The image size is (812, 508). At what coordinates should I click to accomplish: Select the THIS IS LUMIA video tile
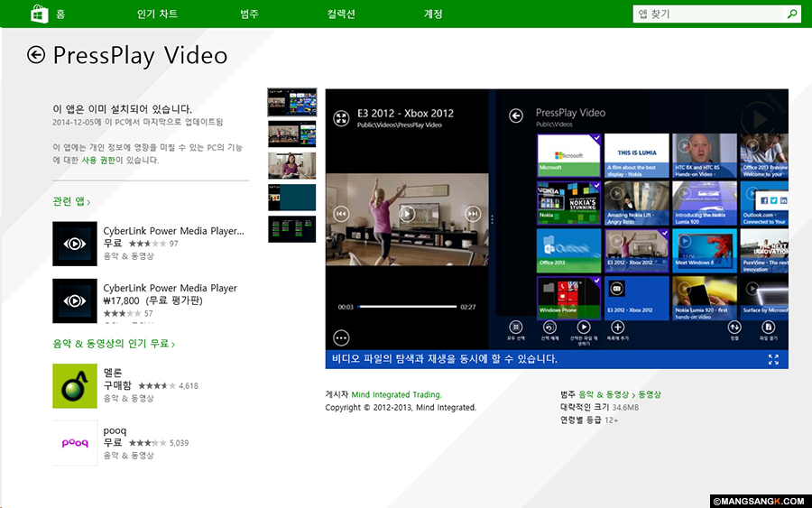tap(637, 156)
